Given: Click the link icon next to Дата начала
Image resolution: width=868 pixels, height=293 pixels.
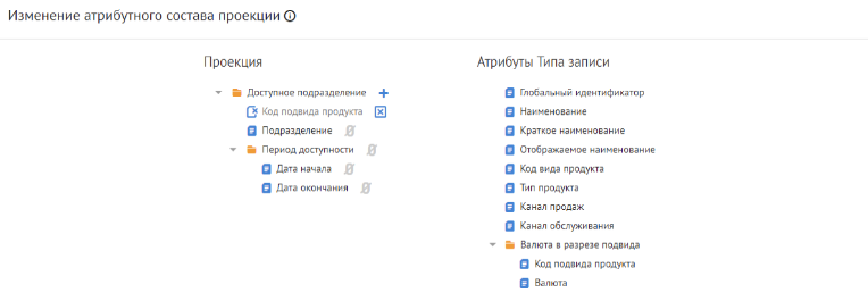Looking at the screenshot, I should tap(349, 169).
